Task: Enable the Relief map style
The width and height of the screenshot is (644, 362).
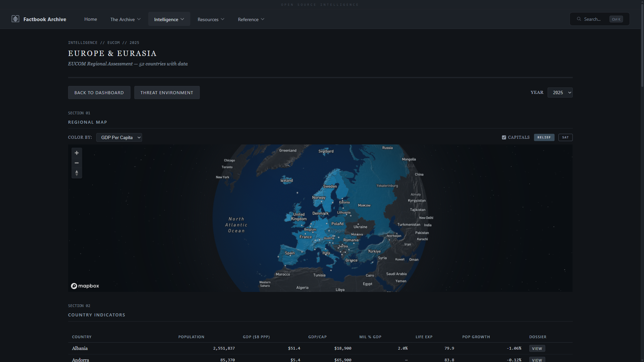Action: pos(544,137)
